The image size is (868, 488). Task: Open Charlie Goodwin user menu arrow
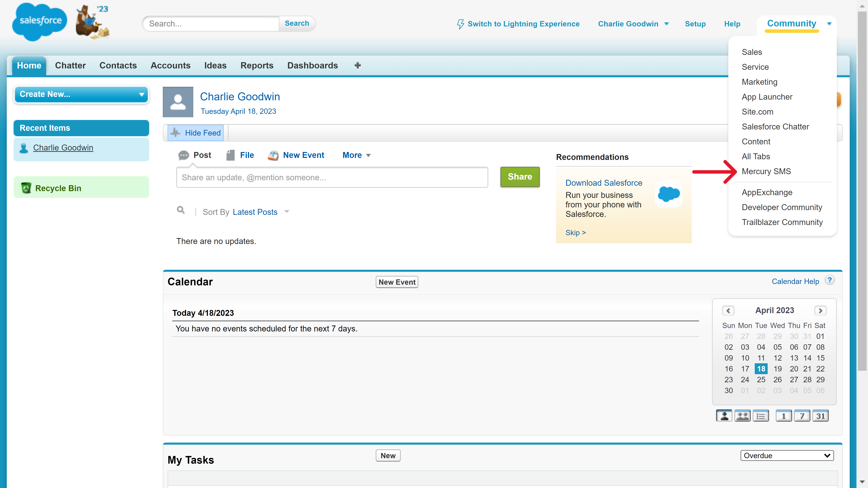pos(666,24)
